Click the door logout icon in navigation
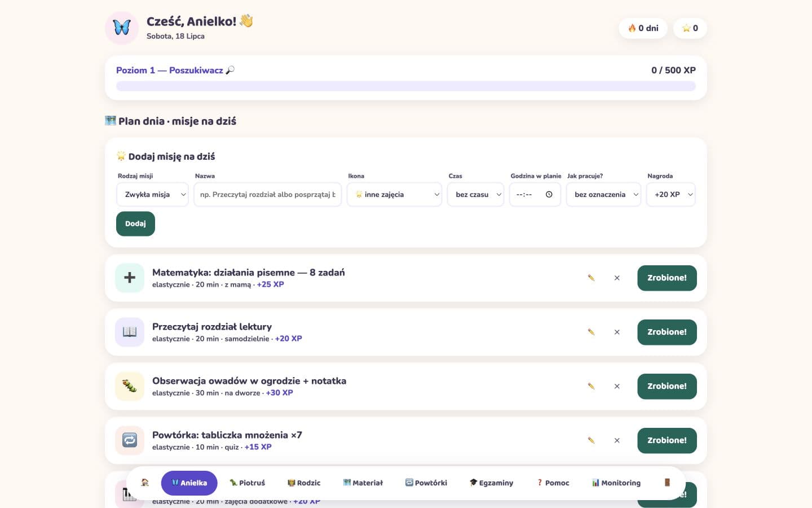Screen dimensions: 812x508 click(x=667, y=483)
